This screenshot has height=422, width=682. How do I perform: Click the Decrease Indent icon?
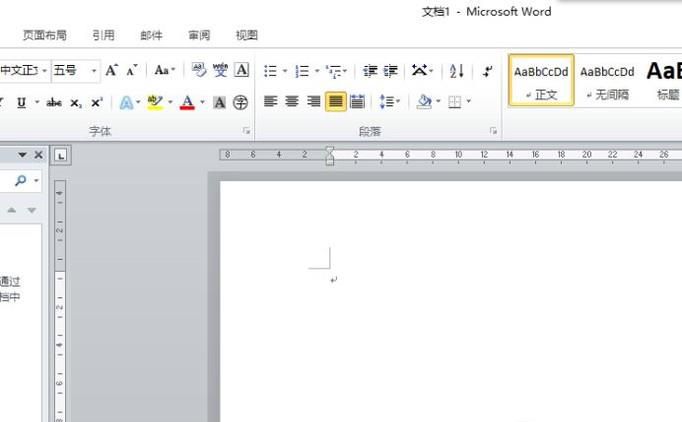[370, 71]
